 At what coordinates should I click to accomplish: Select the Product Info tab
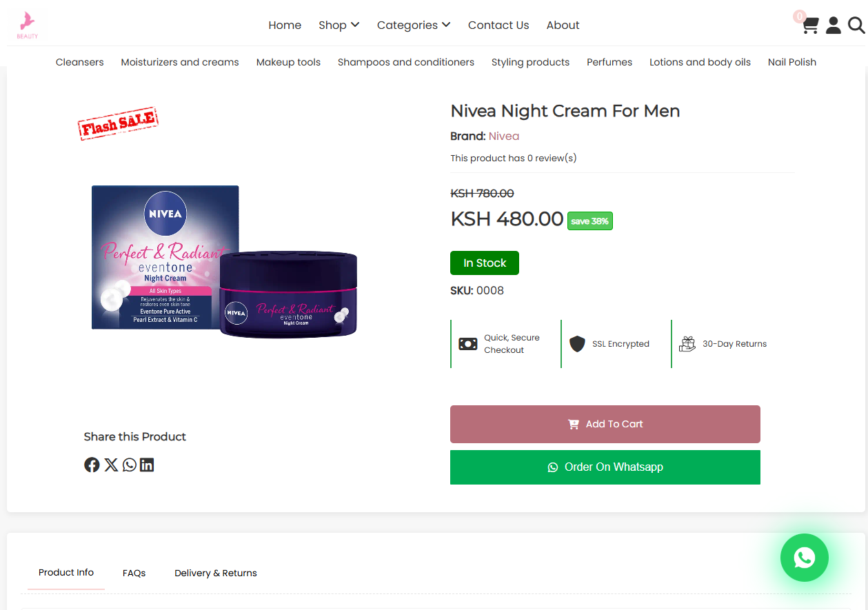coord(66,572)
